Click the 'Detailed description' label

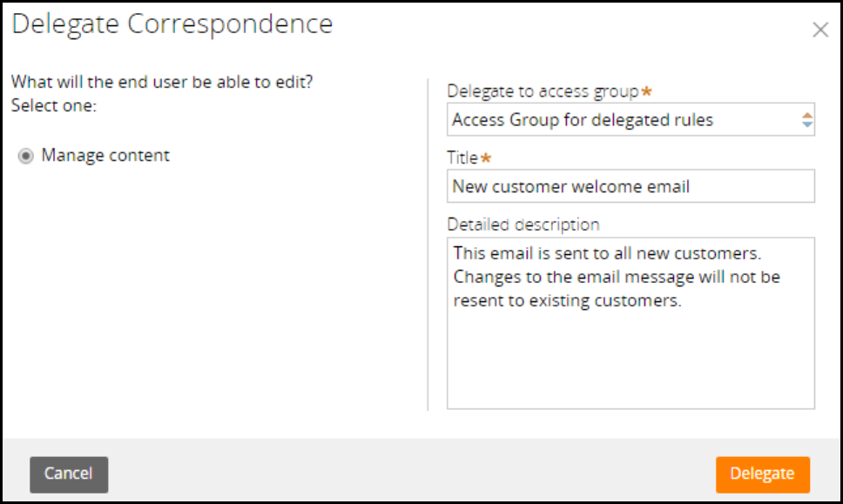(523, 225)
